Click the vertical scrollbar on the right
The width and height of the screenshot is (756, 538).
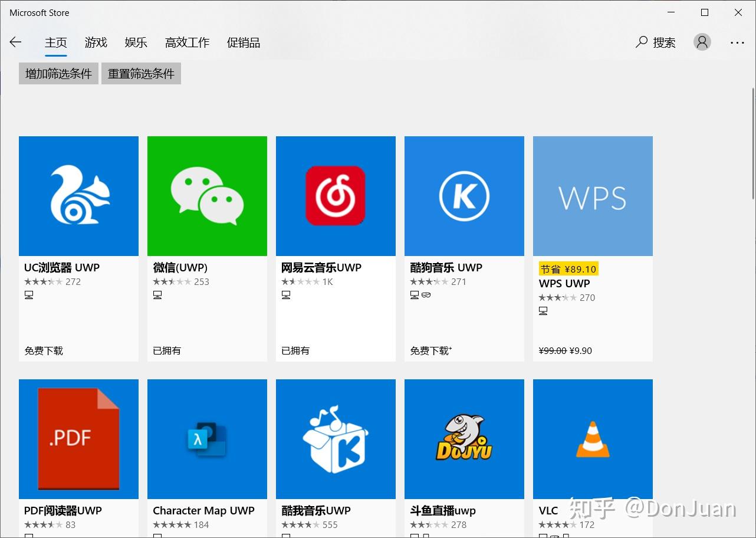(x=752, y=145)
